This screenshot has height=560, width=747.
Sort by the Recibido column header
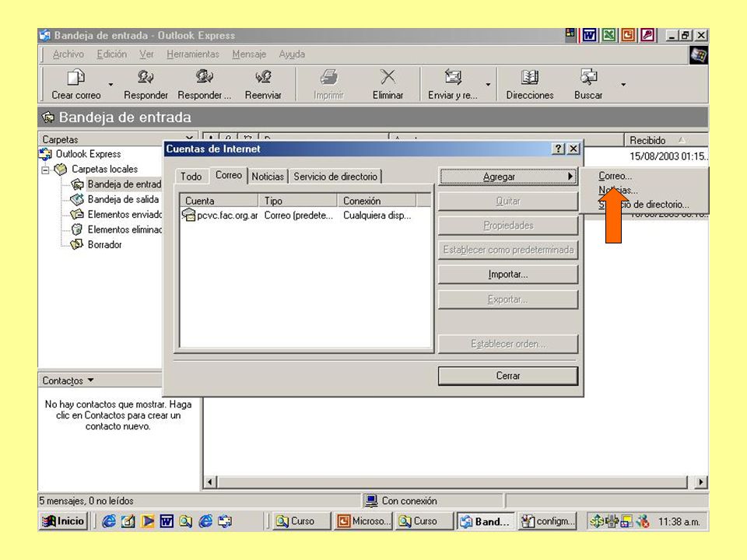[666, 140]
